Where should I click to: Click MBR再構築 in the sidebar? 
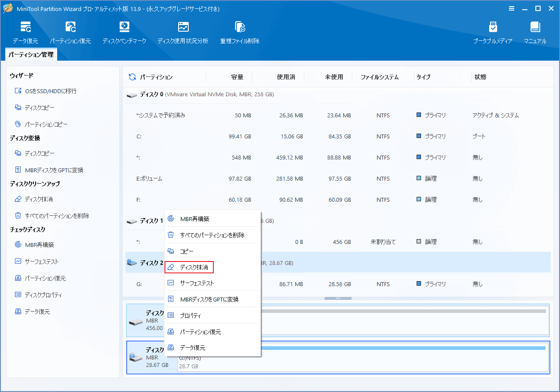click(34, 245)
